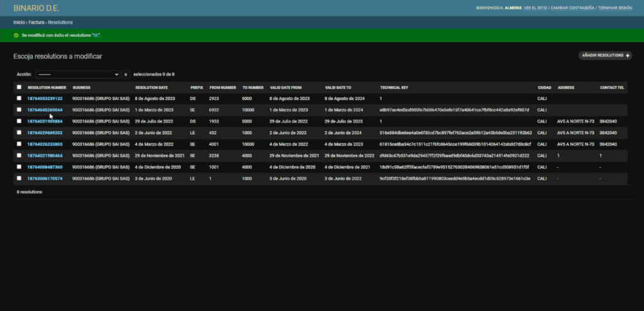
Task: Click technical key starting 9cf20f3f218ef38f
Action: click(x=455, y=178)
